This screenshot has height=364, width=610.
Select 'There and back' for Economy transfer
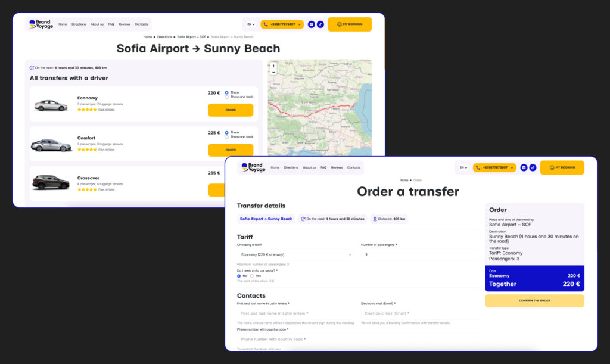tap(227, 97)
